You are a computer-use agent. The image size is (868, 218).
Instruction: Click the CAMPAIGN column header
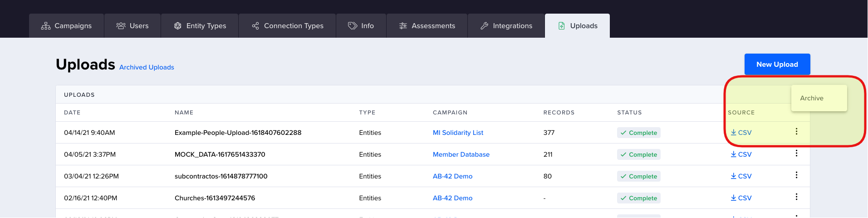(450, 113)
